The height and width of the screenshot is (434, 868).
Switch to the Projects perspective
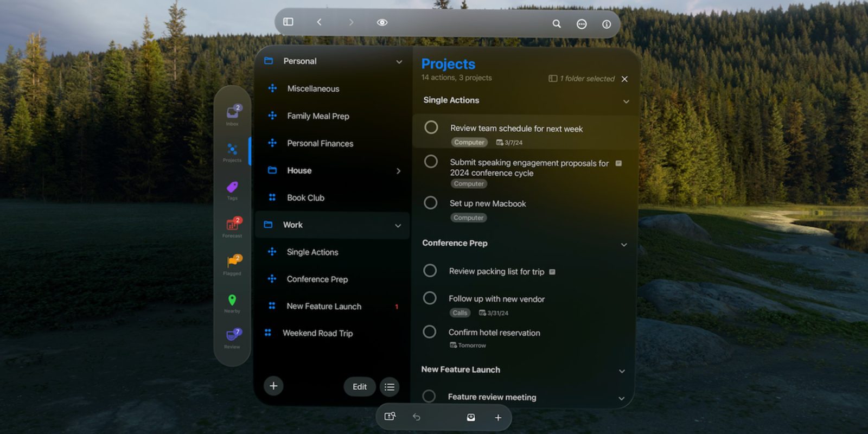pos(232,152)
